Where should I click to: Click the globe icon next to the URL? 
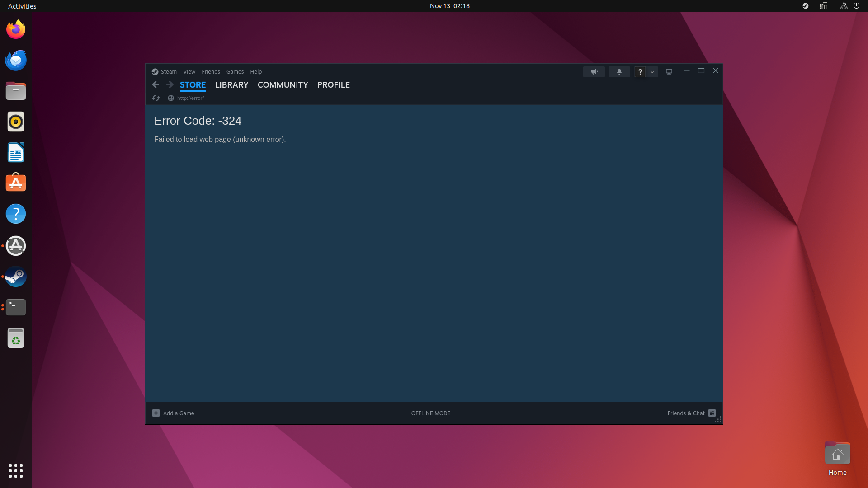[x=171, y=98]
